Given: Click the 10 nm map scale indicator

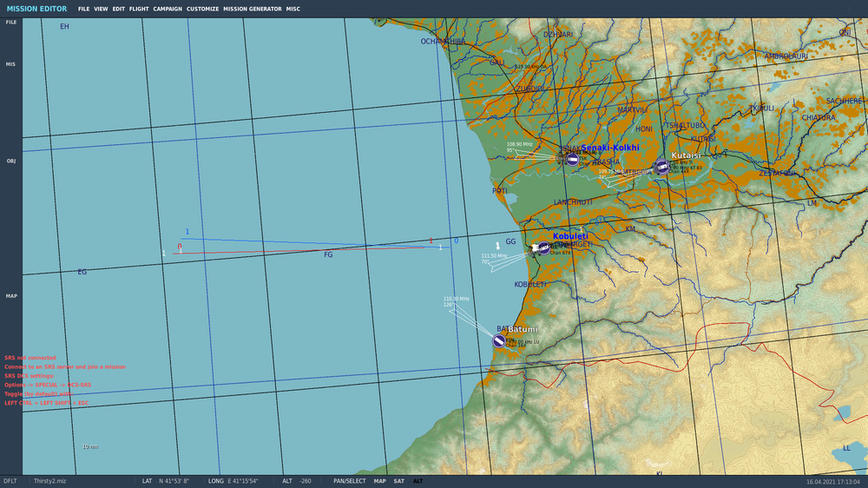Looking at the screenshot, I should (x=90, y=446).
